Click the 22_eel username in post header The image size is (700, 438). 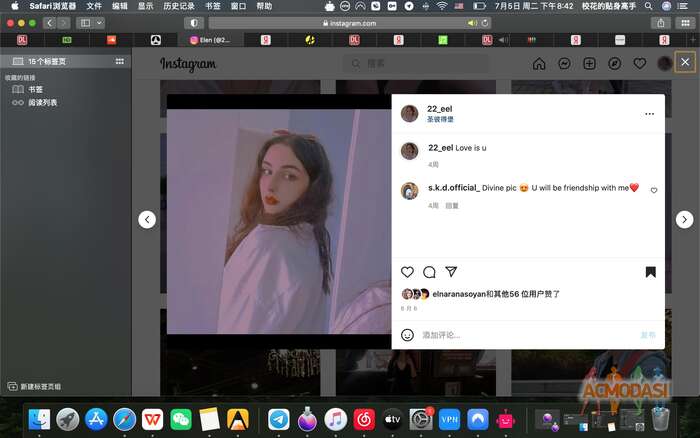[x=441, y=108]
